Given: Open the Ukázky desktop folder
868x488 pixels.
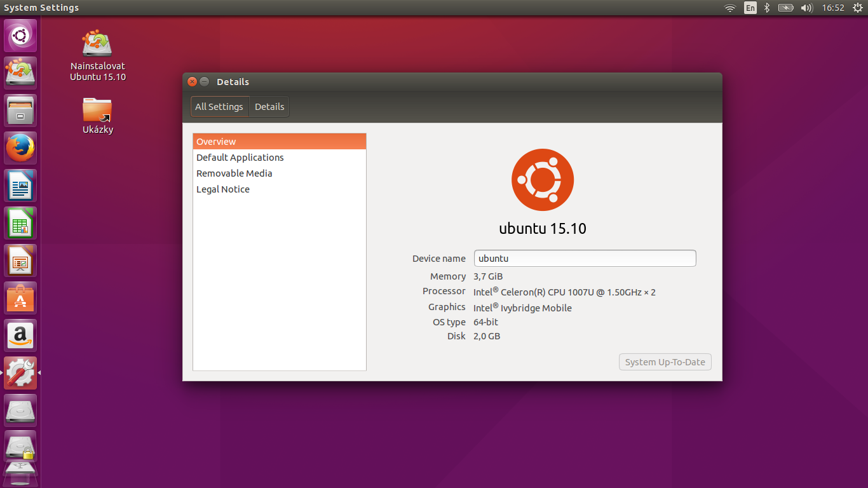Looking at the screenshot, I should click(x=98, y=115).
